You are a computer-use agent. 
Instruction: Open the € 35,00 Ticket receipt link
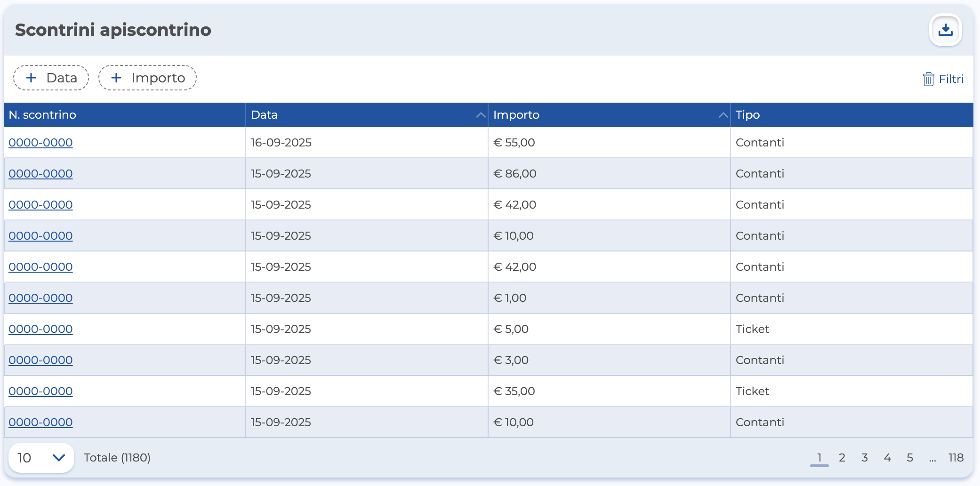tap(40, 391)
